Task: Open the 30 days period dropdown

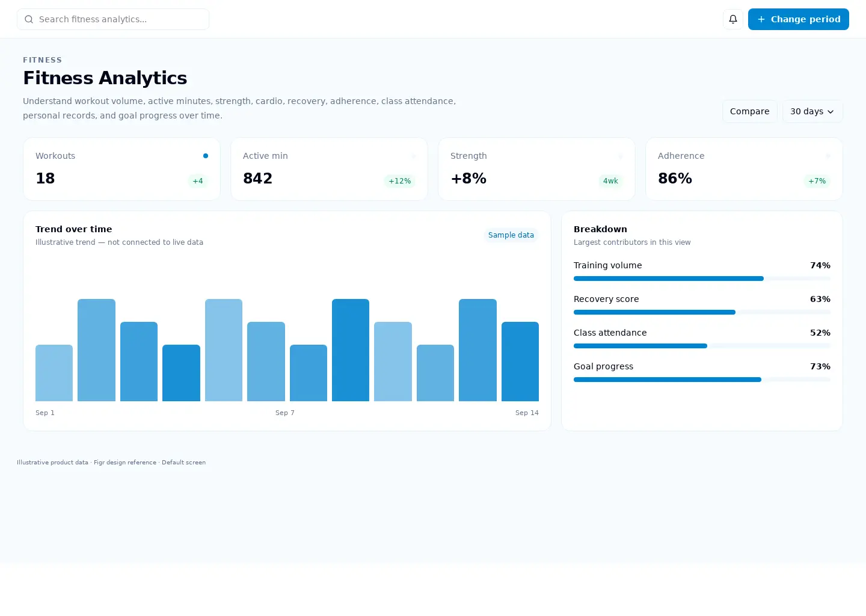Action: 812,111
